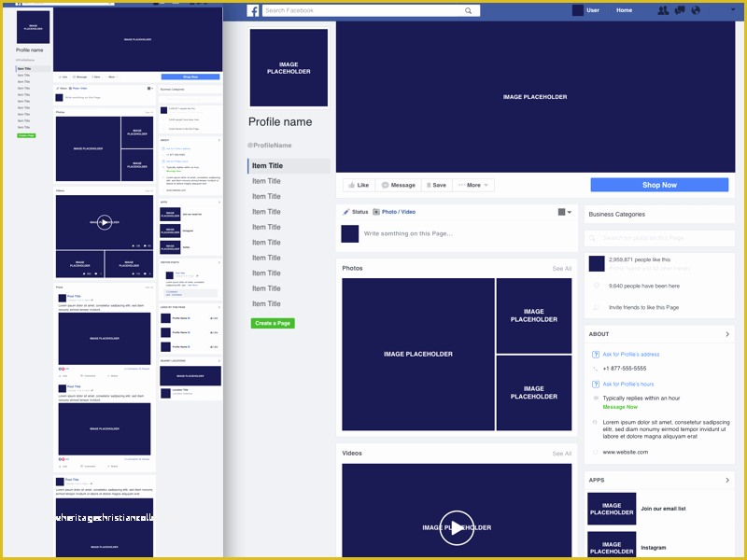Click Ask for Profile's address link
This screenshot has width=747, height=560.
point(631,355)
